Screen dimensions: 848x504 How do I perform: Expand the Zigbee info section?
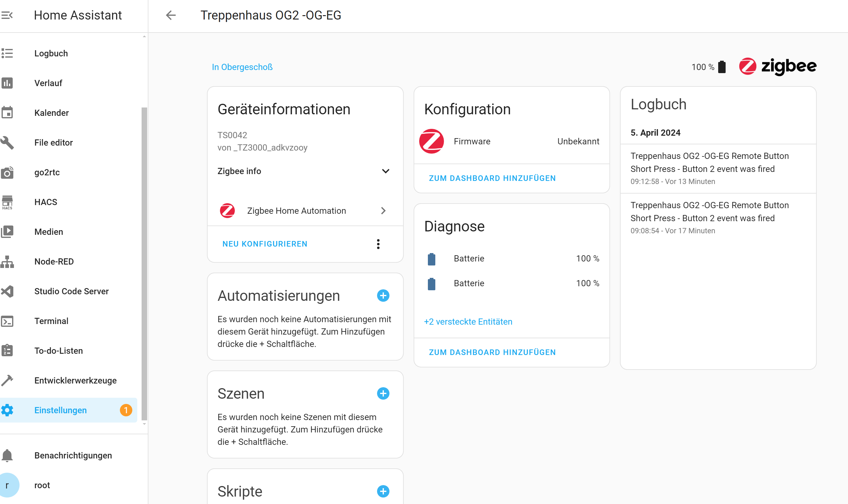[385, 171]
